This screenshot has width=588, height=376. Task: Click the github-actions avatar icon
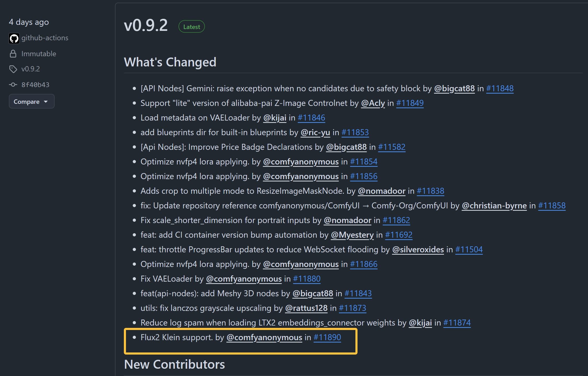coord(14,38)
